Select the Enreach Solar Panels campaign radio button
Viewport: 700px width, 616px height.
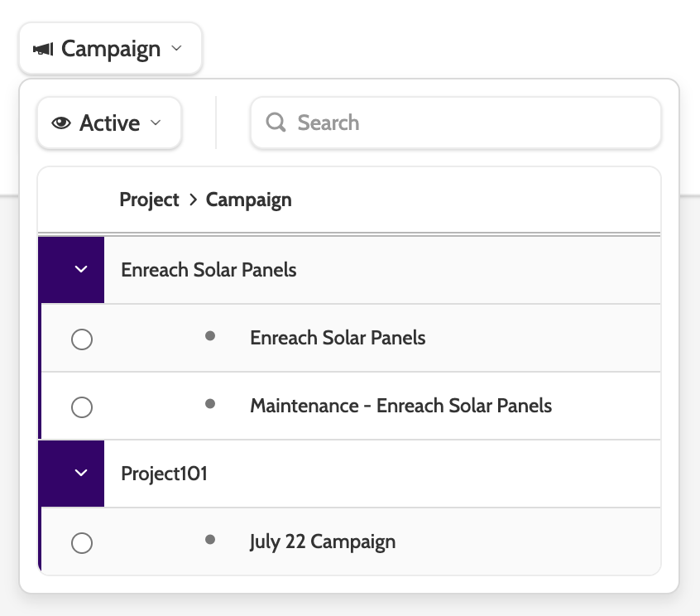coord(82,339)
